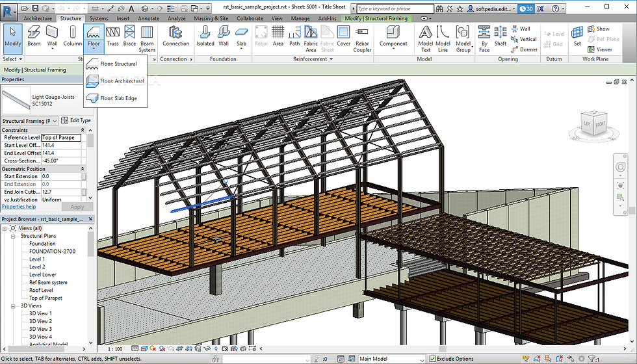This screenshot has width=637, height=364.
Task: Click the view's horizontal scrollbar
Action: click(x=443, y=348)
